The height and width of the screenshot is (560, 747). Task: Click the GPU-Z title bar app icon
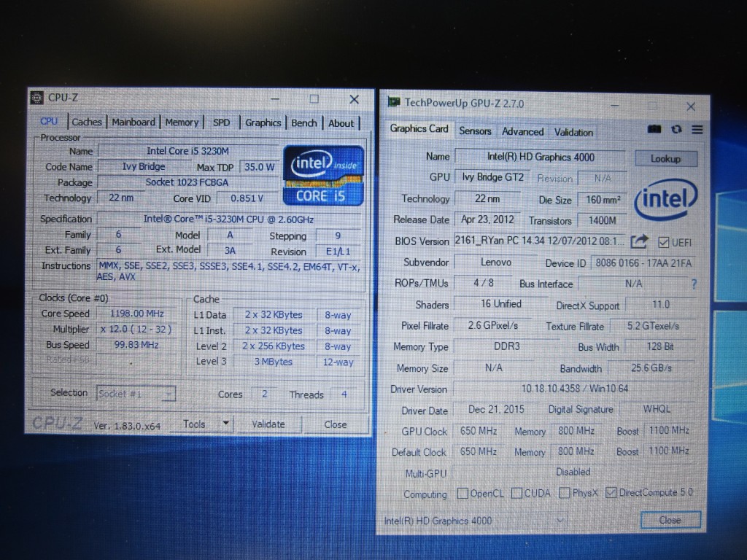[x=393, y=102]
